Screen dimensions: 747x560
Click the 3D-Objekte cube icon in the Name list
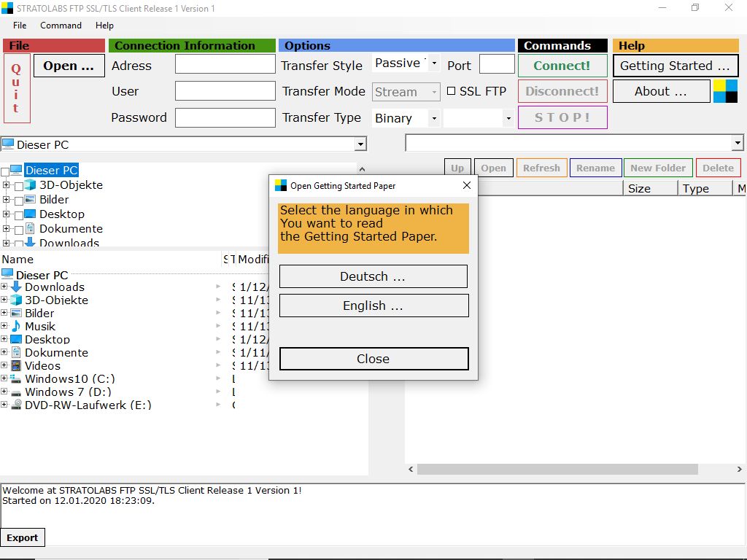(x=16, y=300)
